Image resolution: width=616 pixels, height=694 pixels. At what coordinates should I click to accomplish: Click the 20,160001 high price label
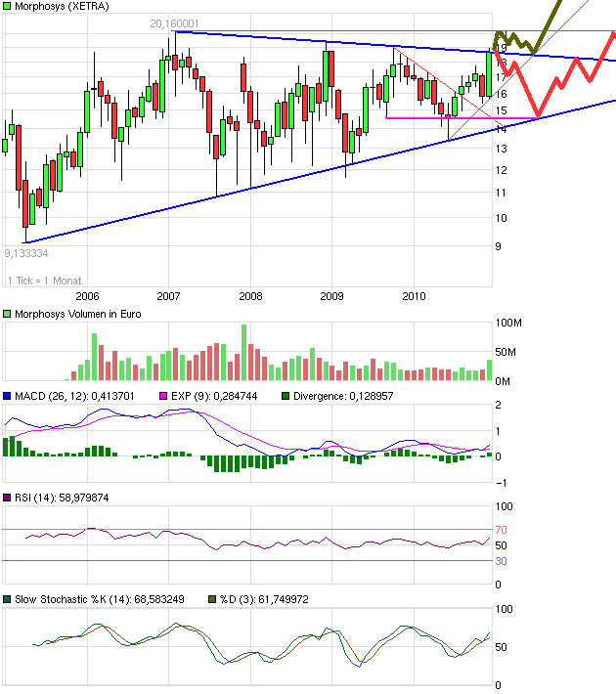(x=176, y=23)
